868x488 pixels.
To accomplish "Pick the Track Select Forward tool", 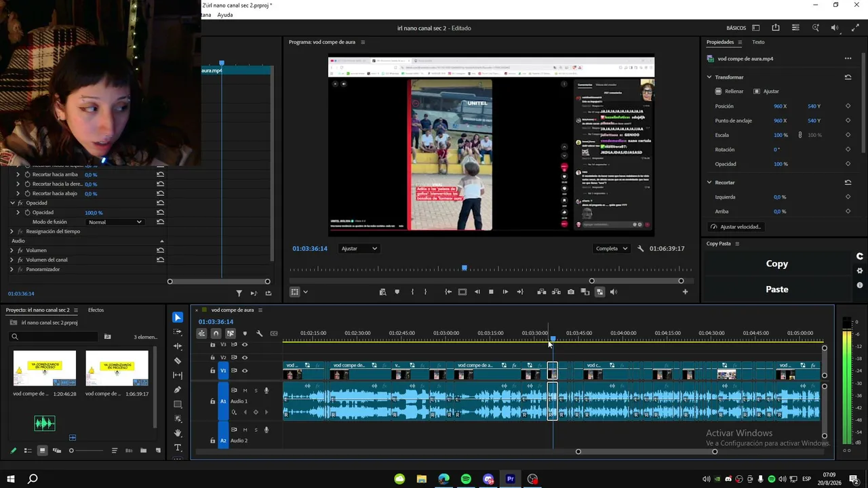I will (x=178, y=331).
